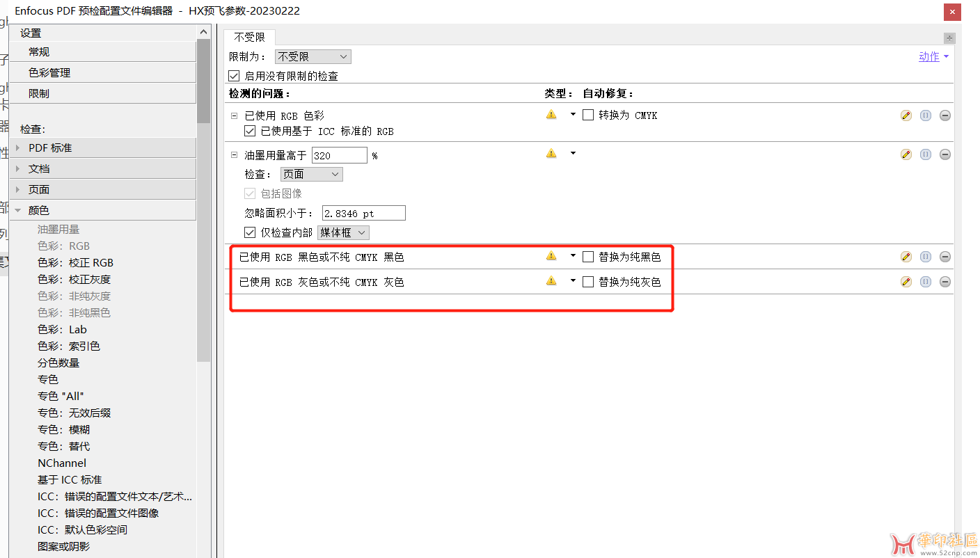Image resolution: width=980 pixels, height=558 pixels.
Task: Select 油墨用量 in color checks list
Action: pos(58,230)
